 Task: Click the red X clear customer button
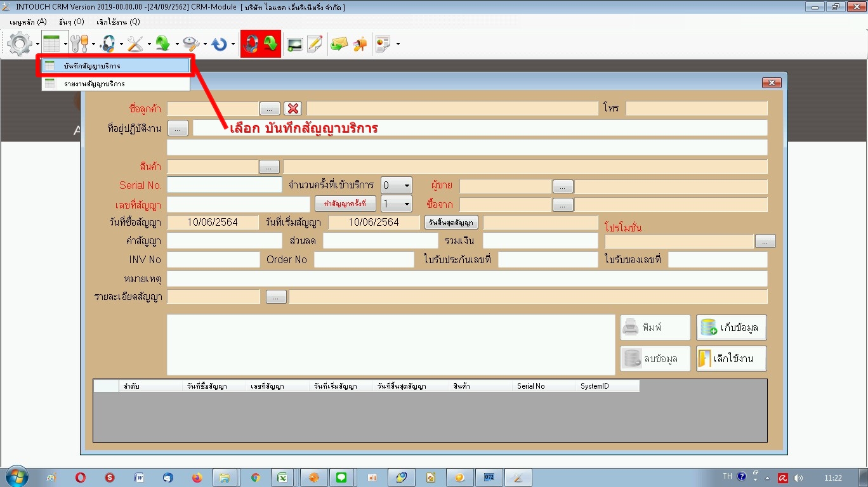[x=292, y=108]
